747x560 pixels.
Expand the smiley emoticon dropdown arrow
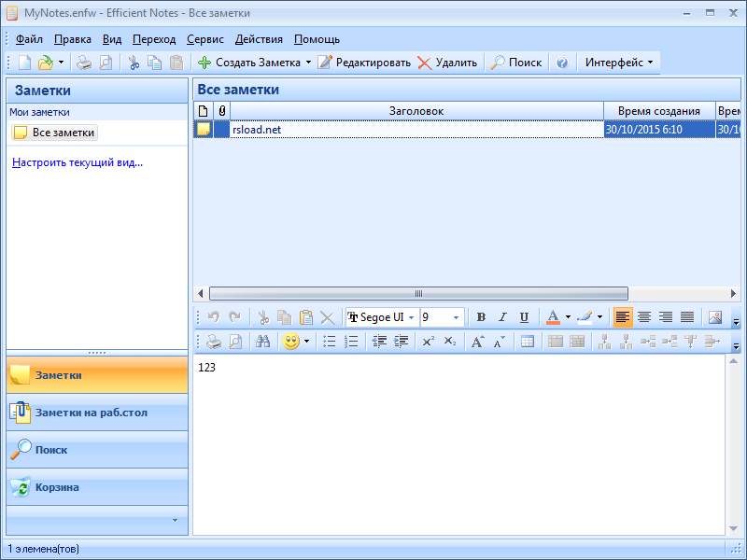click(306, 342)
